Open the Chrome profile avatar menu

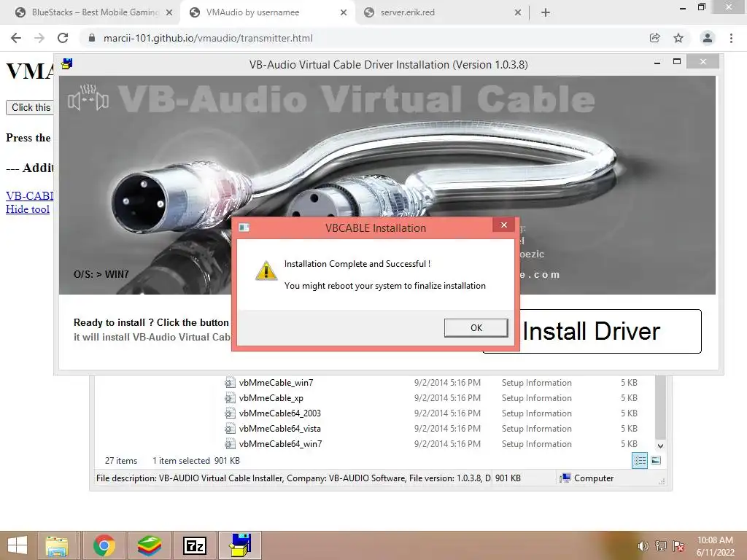[x=708, y=38]
